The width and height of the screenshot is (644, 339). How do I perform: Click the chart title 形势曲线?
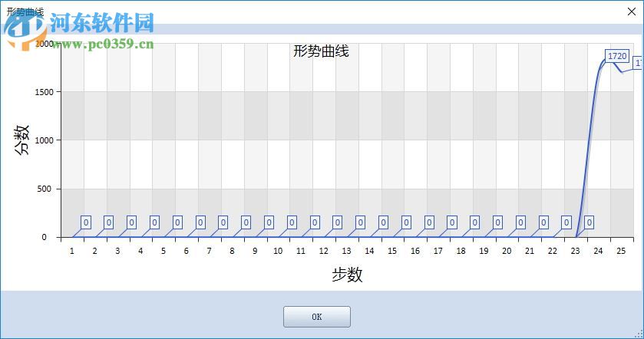(x=321, y=51)
